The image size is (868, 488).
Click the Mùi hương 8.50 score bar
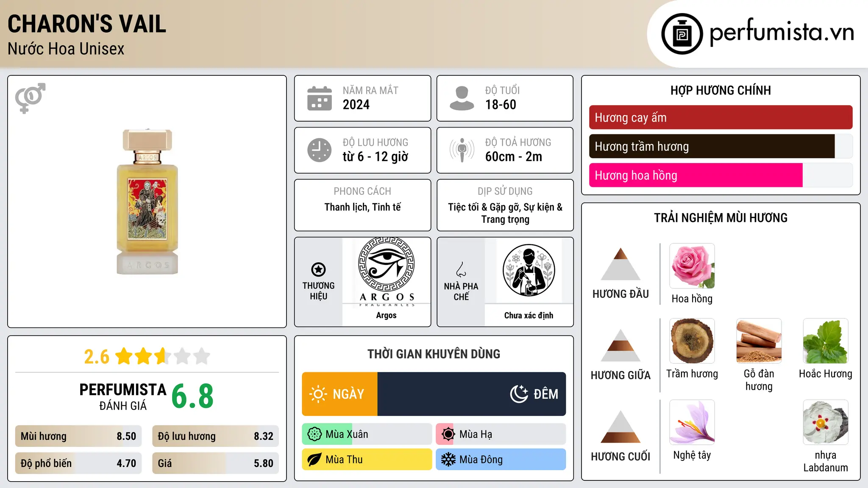coord(78,436)
